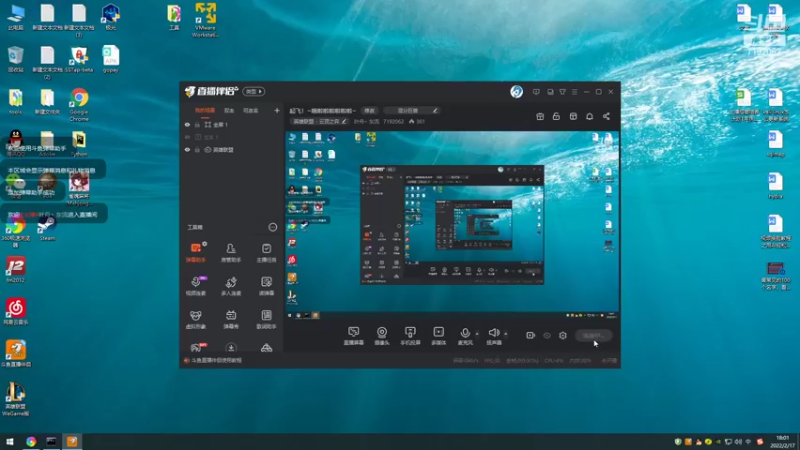Viewport: 800px width, 450px height.
Task: Open the 弹幕助手 danmaku assistant tool
Action: 195,253
